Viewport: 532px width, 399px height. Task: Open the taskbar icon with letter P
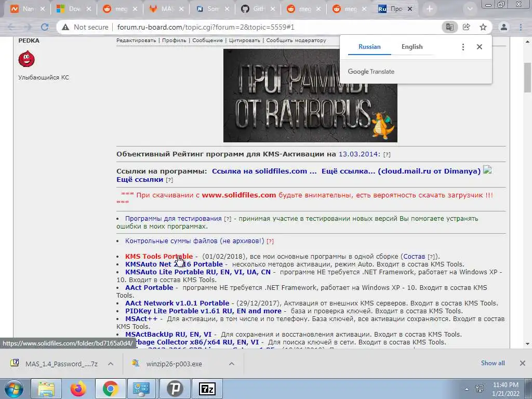175,389
